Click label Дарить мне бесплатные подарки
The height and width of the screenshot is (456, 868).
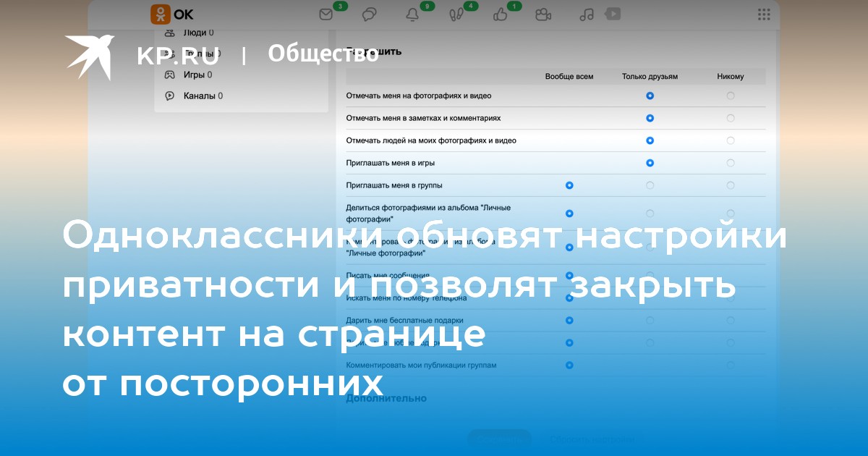[405, 320]
